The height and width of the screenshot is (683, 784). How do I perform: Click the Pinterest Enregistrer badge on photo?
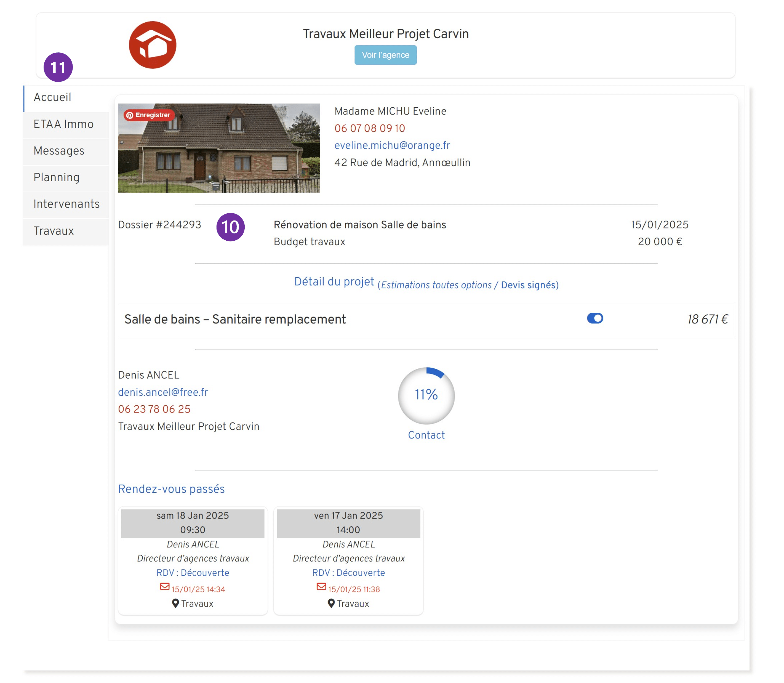point(149,115)
